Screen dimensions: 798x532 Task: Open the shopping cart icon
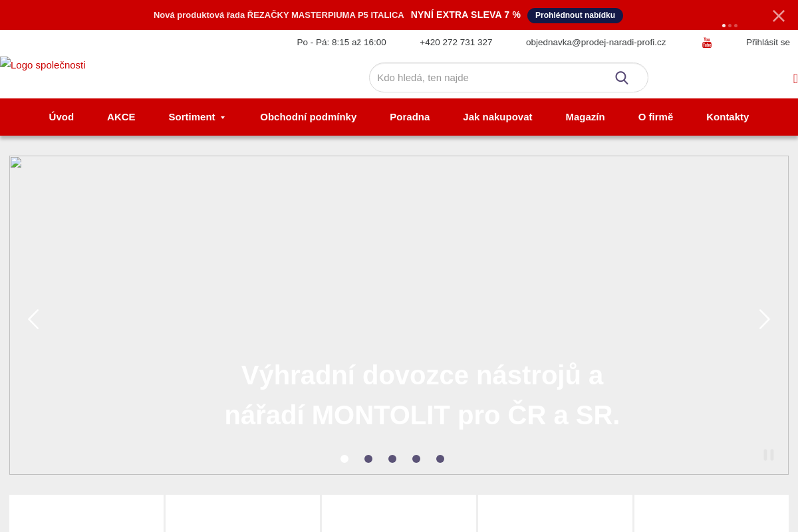[795, 78]
